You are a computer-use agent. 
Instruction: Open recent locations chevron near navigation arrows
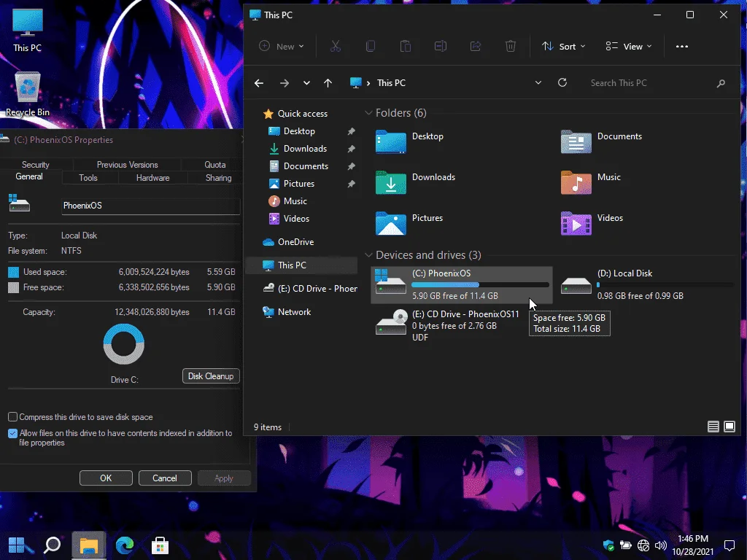pyautogui.click(x=306, y=83)
